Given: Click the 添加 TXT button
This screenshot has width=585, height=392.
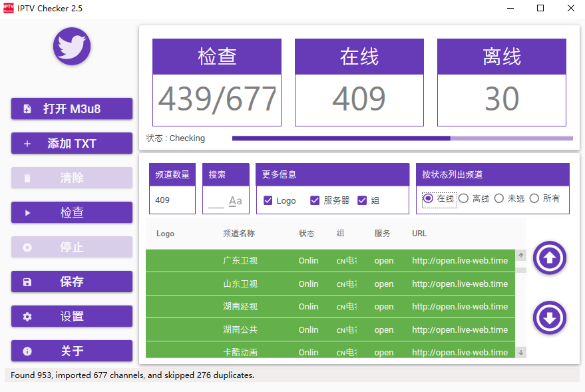Looking at the screenshot, I should point(72,143).
